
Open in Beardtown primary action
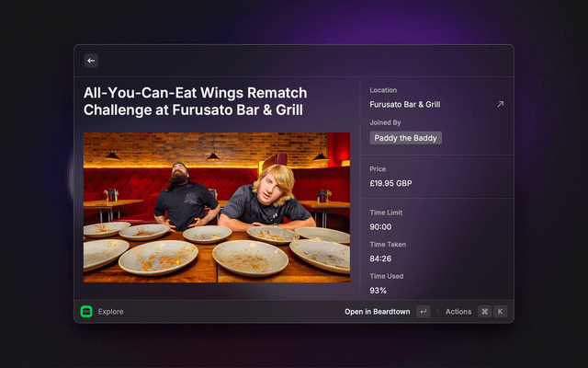[x=378, y=312]
